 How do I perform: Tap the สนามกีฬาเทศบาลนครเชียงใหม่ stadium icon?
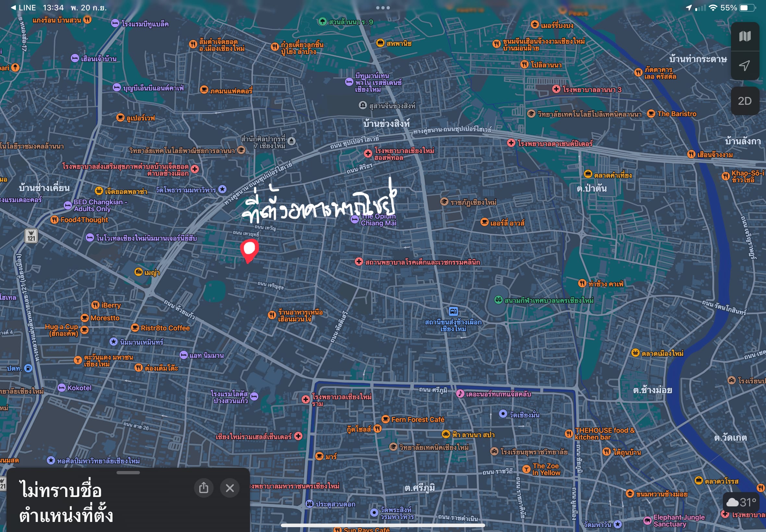pyautogui.click(x=498, y=300)
